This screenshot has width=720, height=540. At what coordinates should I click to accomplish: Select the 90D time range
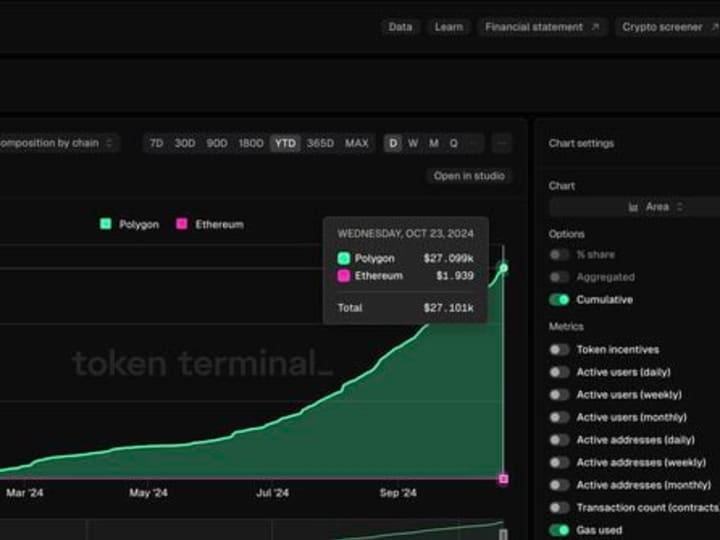pyautogui.click(x=217, y=143)
